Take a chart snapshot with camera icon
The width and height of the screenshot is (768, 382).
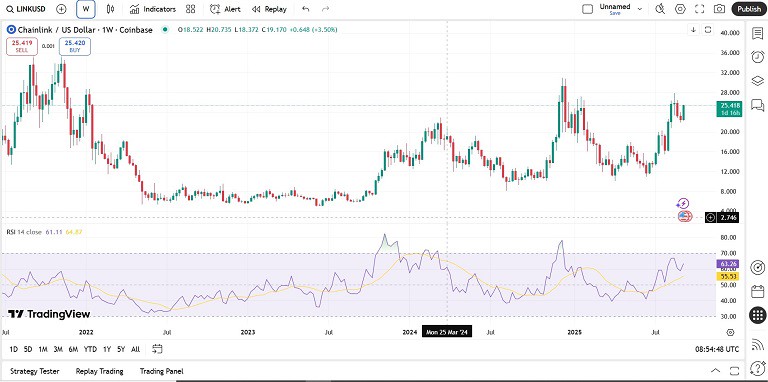click(x=719, y=9)
